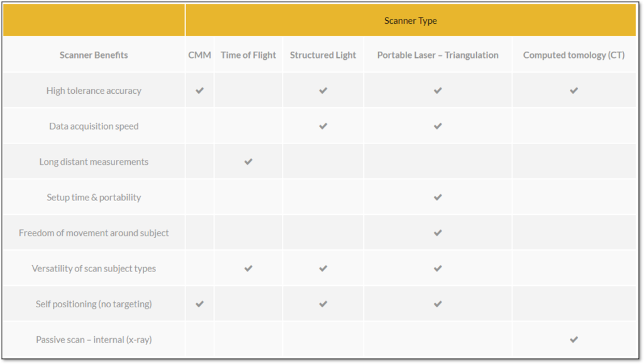This screenshot has height=364, width=644.
Task: Click the Computed tomology (CT) column header
Action: coord(574,55)
